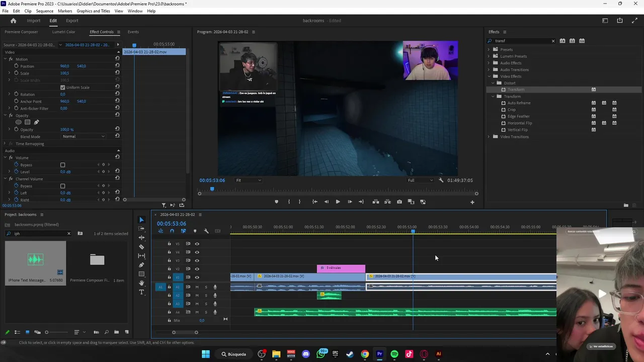Image resolution: width=644 pixels, height=362 pixels.
Task: Open the Sequence menu
Action: (x=45, y=11)
